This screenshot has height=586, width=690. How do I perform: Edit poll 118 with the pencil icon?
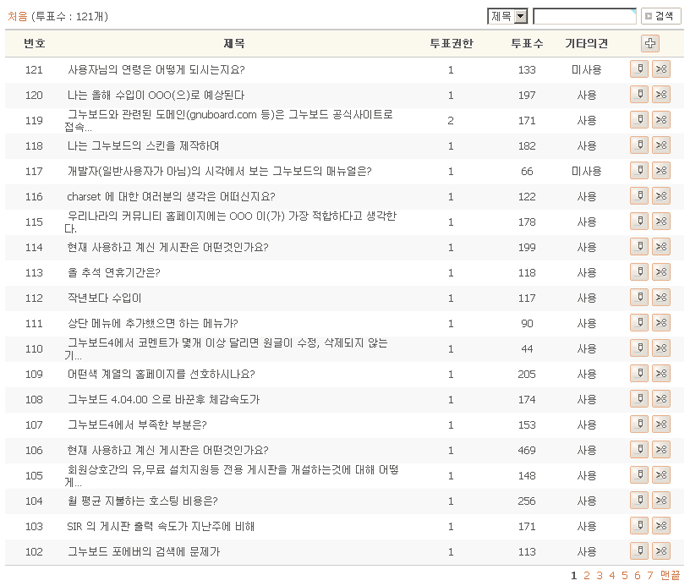pyautogui.click(x=639, y=145)
